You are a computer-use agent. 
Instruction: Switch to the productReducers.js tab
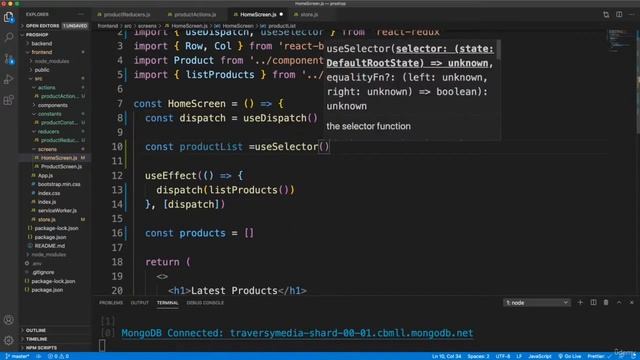point(127,14)
